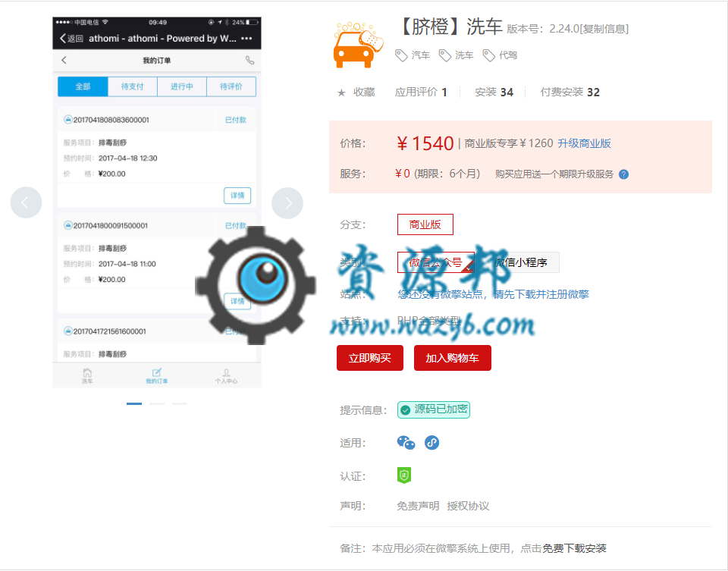Select the second carousel indicator dash
Screen dimensions: 728x571
pyautogui.click(x=157, y=404)
